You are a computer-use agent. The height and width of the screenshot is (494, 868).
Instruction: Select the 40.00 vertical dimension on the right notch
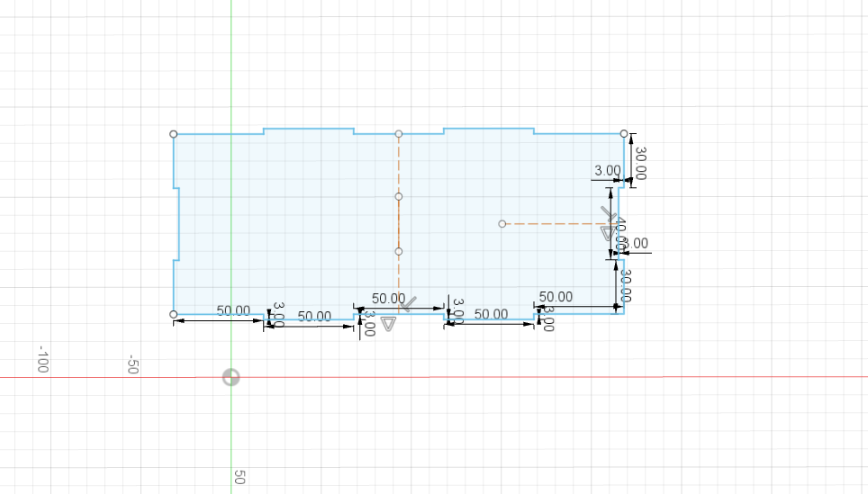point(620,234)
